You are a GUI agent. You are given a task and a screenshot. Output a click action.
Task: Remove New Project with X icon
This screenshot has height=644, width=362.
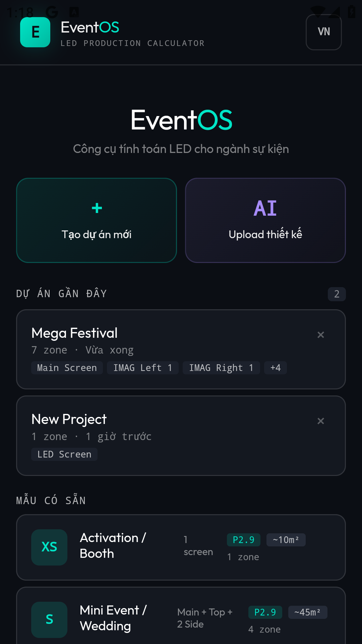pyautogui.click(x=321, y=421)
